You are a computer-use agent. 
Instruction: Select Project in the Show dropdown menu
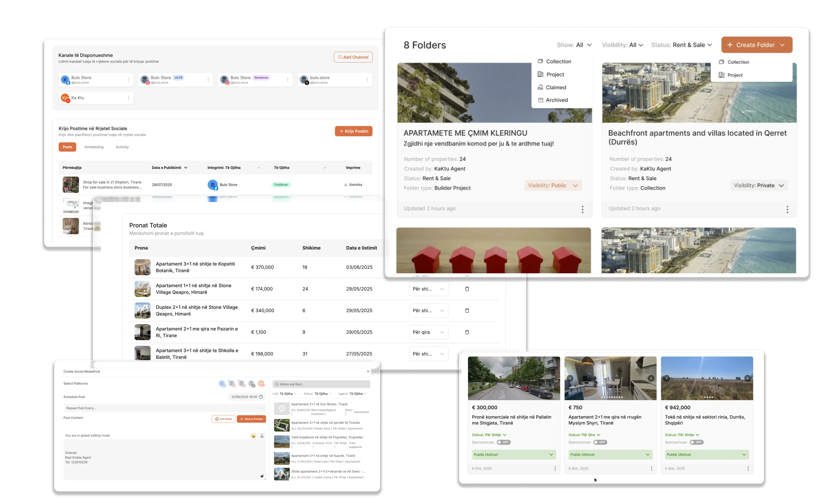pyautogui.click(x=551, y=74)
